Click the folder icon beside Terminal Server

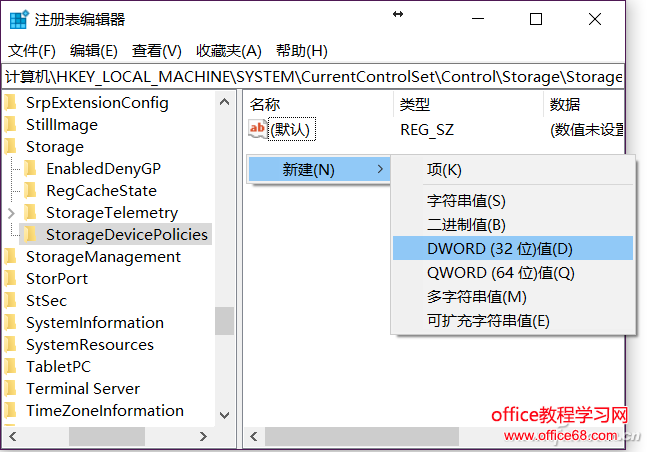point(11,389)
